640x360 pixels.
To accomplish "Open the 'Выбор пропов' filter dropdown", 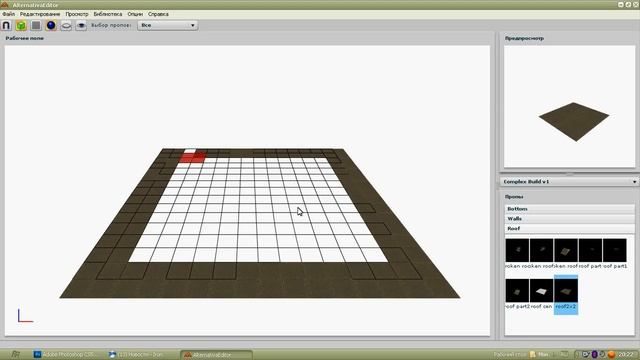I will pos(168,25).
